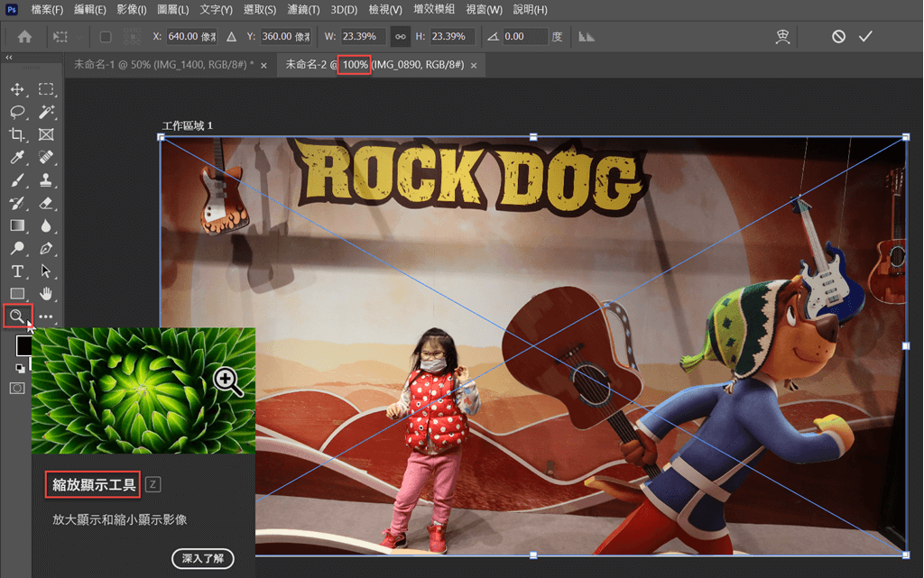Screen dimensions: 924x578
Task: Cancel the transform with the circle-slash button
Action: coord(838,36)
